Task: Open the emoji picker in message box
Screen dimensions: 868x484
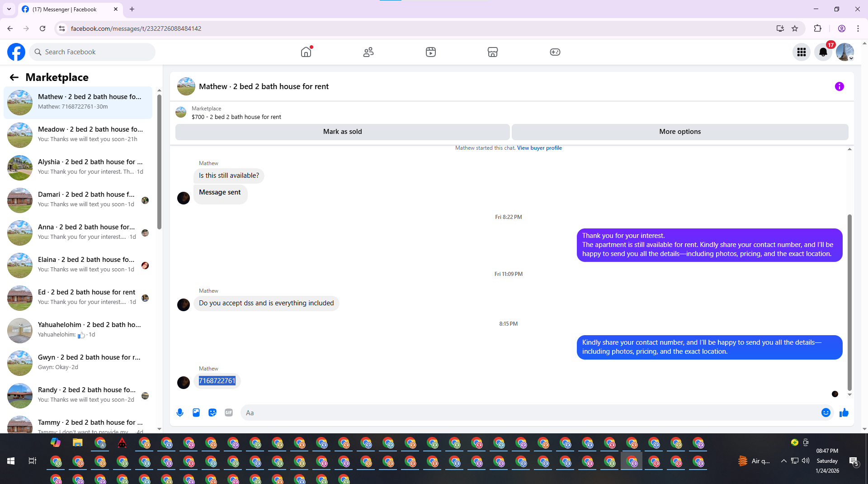Action: (826, 413)
